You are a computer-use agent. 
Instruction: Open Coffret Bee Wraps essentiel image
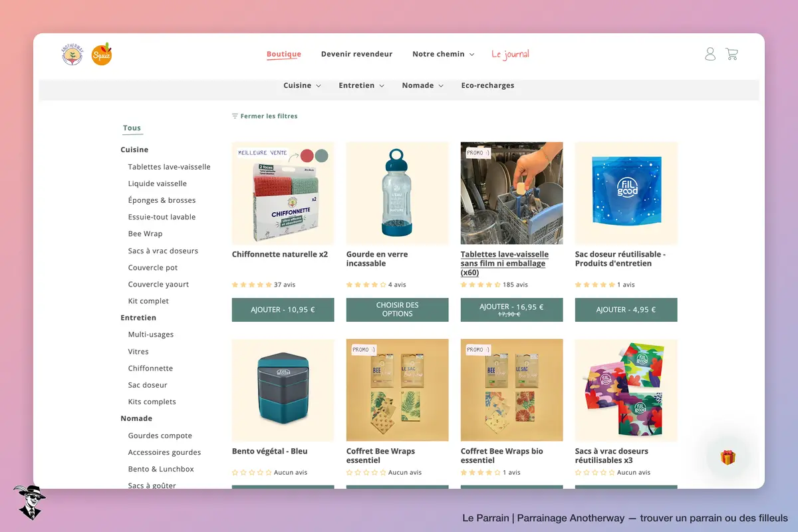(x=397, y=390)
